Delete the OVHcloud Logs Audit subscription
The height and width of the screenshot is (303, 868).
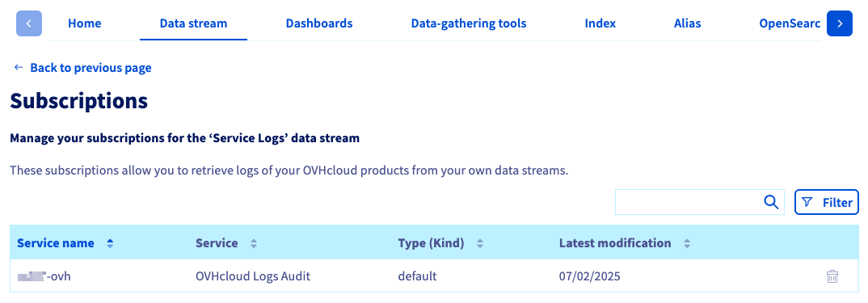[832, 276]
